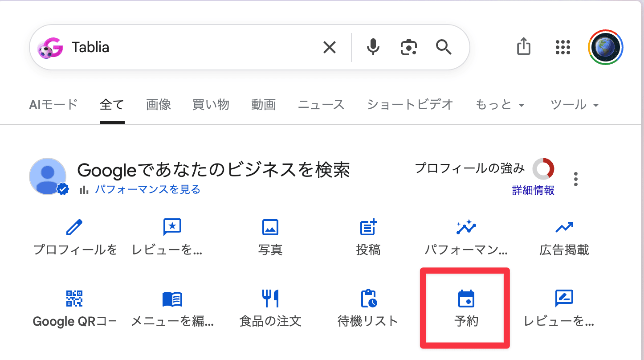Click the レビューを... edit speech bubble icon
644x360 pixels.
[x=564, y=299]
